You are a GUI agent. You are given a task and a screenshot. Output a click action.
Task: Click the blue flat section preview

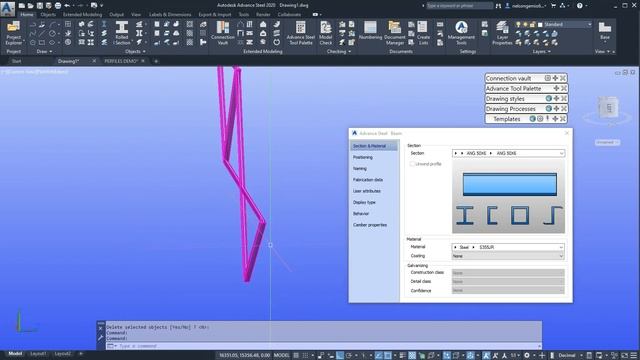click(x=509, y=184)
